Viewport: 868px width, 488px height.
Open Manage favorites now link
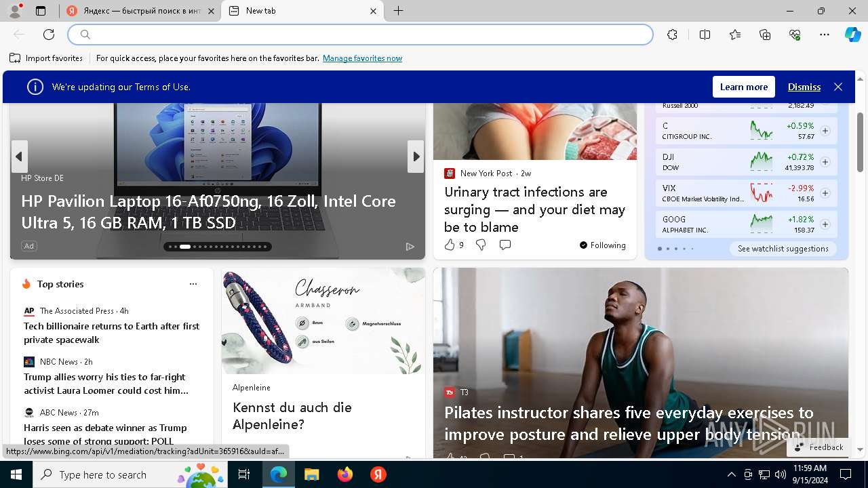click(362, 58)
